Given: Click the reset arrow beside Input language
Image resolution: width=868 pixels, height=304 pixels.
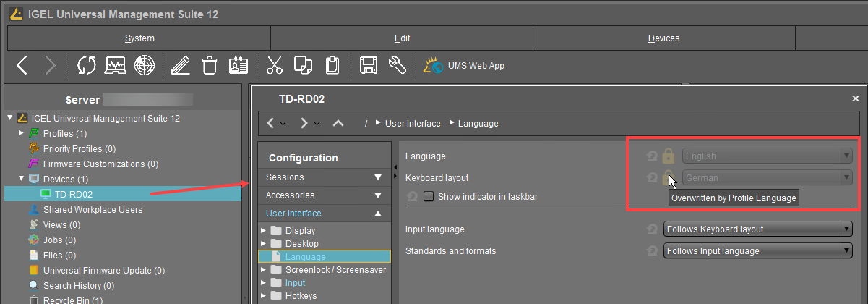Looking at the screenshot, I should click(652, 229).
